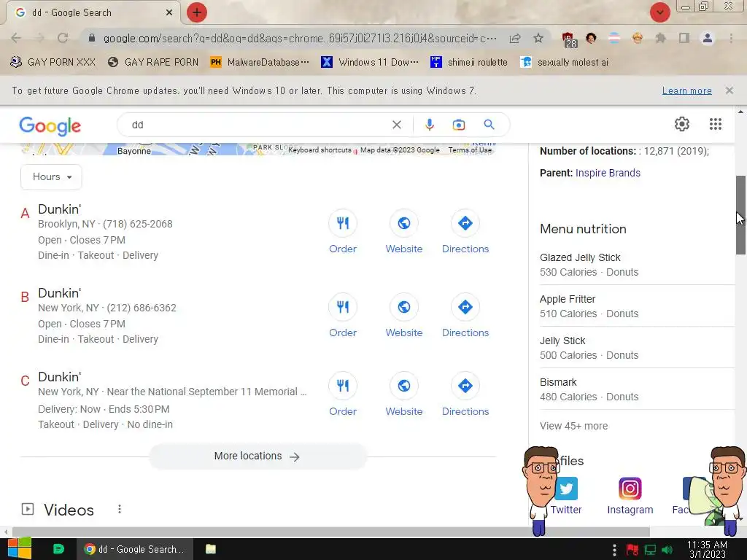Open website for Dunkin' listing C
The image size is (747, 560).
pyautogui.click(x=404, y=394)
